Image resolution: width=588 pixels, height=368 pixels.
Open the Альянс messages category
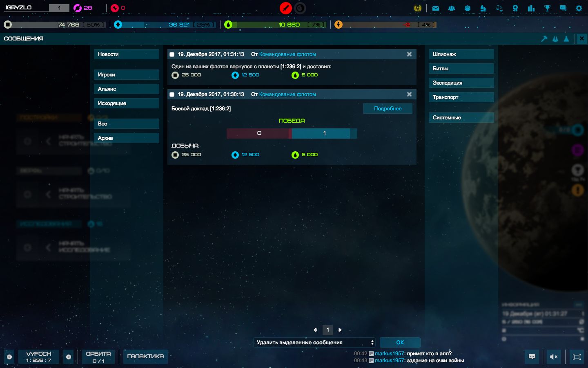click(x=127, y=89)
